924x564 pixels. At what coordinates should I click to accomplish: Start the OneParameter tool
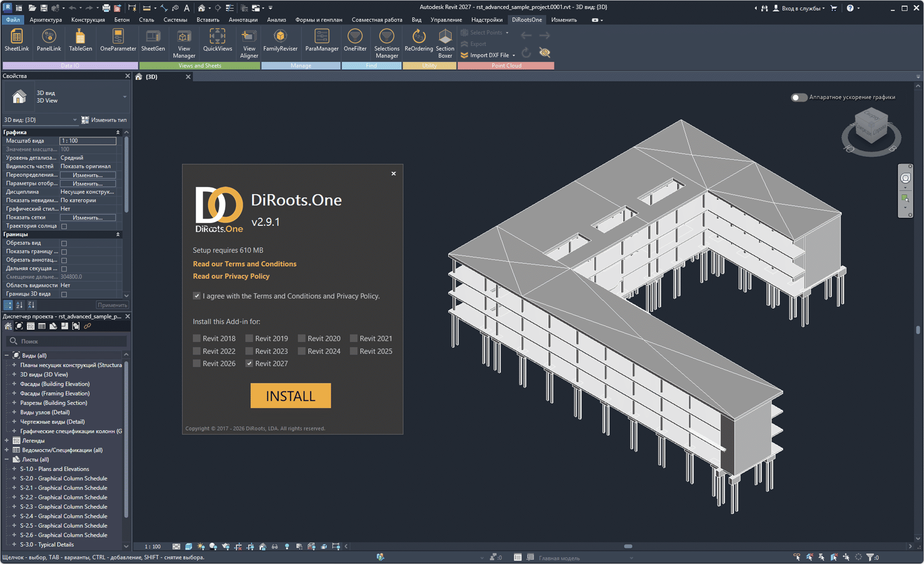pyautogui.click(x=118, y=40)
